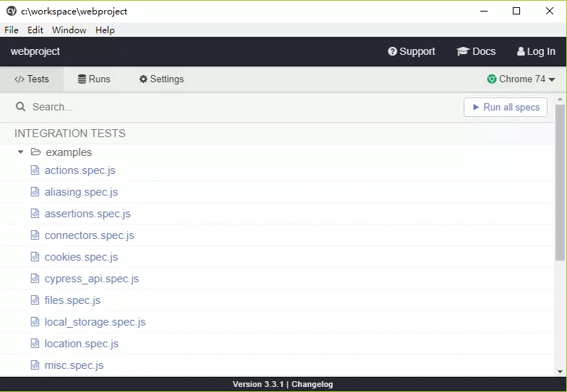567x392 pixels.
Task: Click the file icon beside location.spec.js
Action: pyautogui.click(x=35, y=343)
